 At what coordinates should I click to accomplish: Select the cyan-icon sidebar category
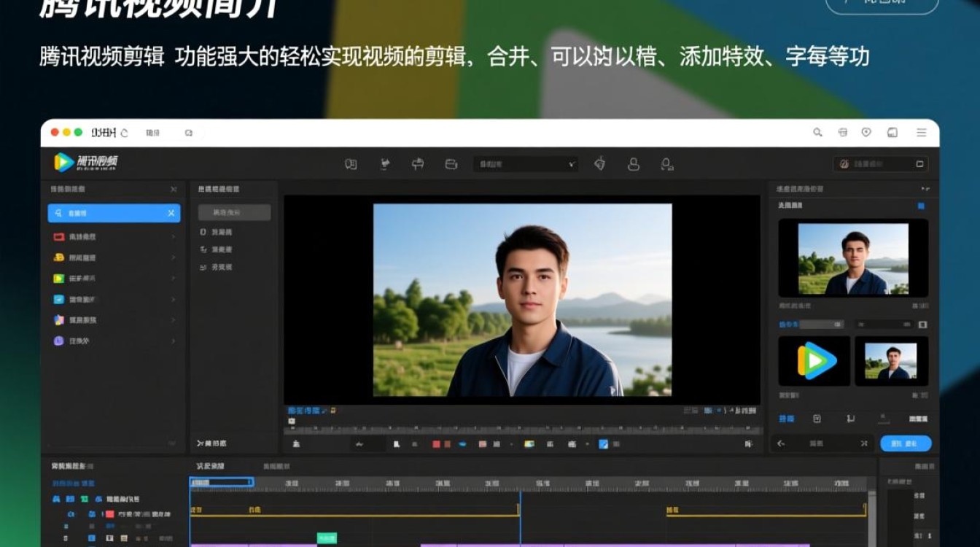click(114, 299)
